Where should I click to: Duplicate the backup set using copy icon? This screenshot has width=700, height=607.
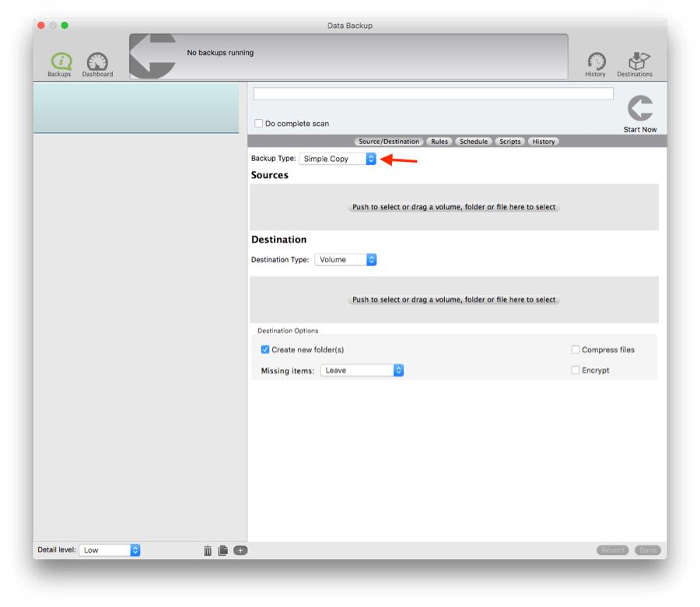(223, 549)
